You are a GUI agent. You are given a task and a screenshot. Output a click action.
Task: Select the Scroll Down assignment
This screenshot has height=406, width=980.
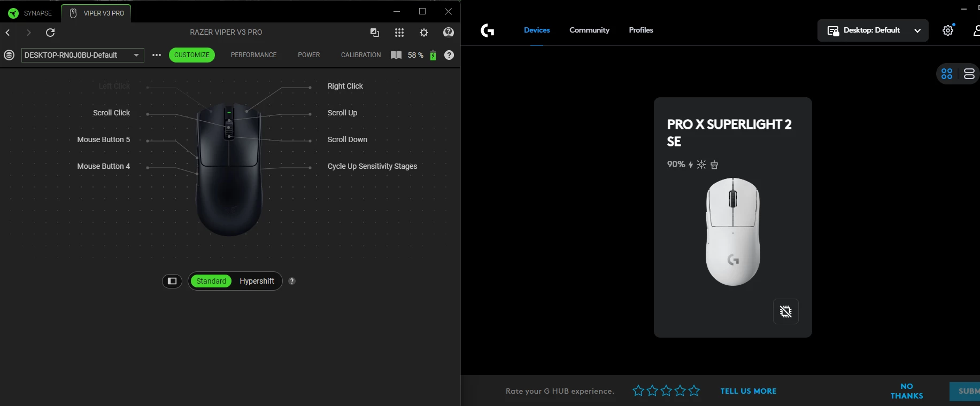tap(348, 139)
